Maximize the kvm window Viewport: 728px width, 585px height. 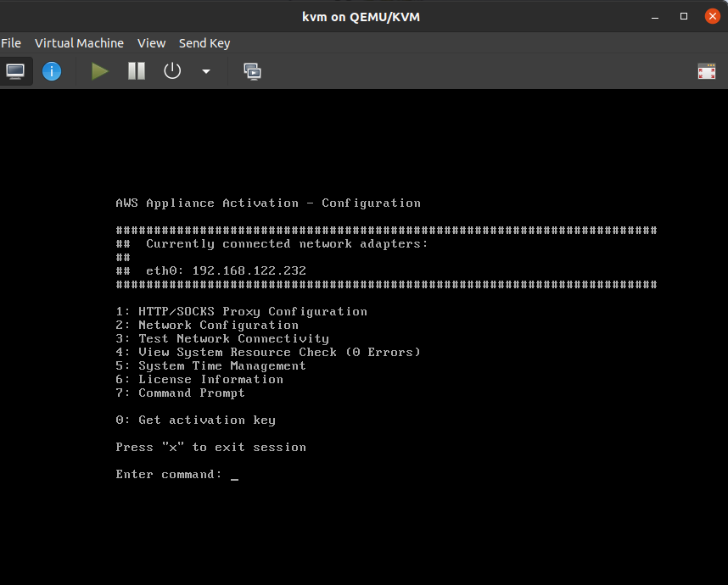(x=684, y=16)
